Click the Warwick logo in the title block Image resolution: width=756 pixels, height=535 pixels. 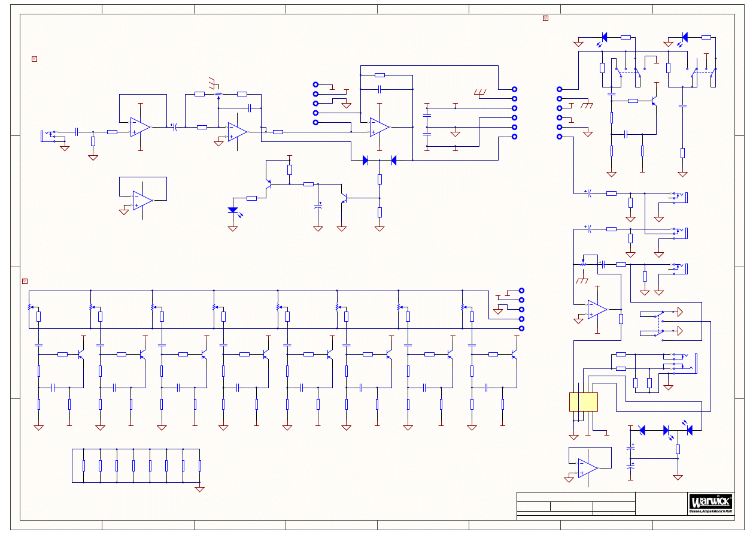tap(711, 503)
